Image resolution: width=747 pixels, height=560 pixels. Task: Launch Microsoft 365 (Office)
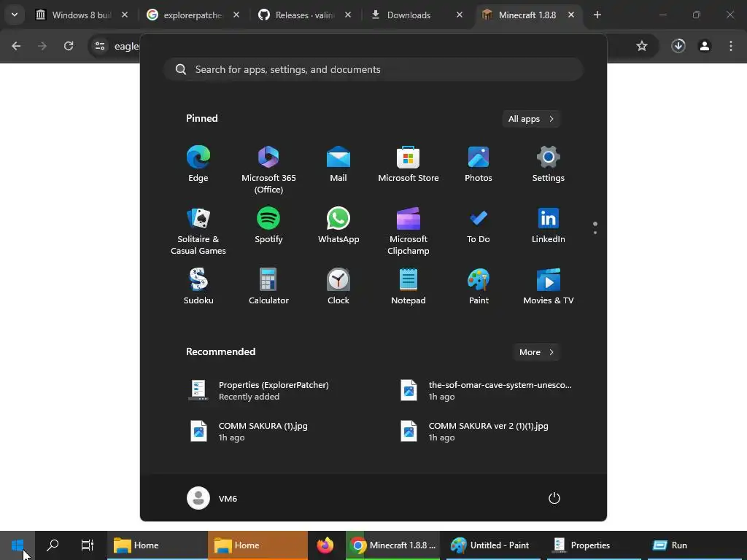pos(268,169)
